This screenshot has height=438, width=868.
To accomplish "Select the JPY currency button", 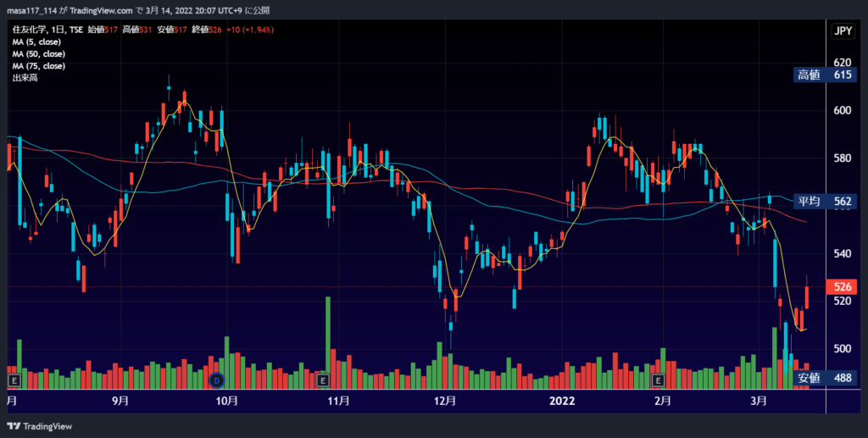I will click(843, 31).
